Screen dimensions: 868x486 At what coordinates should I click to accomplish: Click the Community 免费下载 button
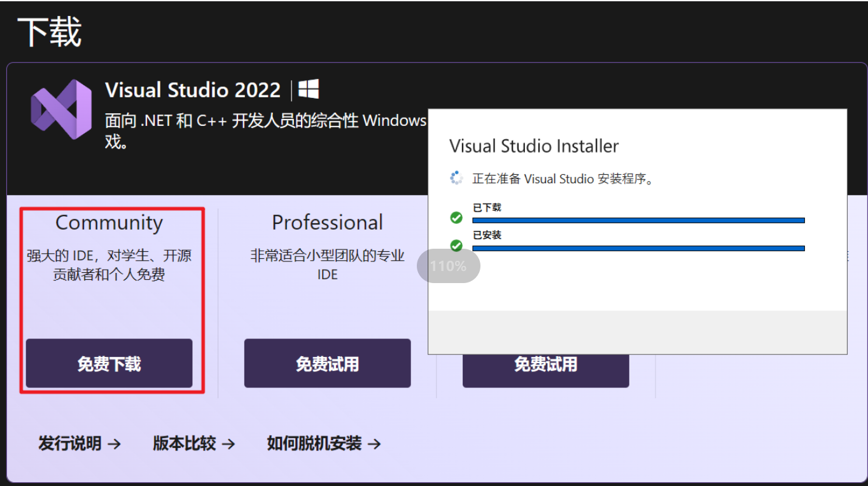pos(109,363)
